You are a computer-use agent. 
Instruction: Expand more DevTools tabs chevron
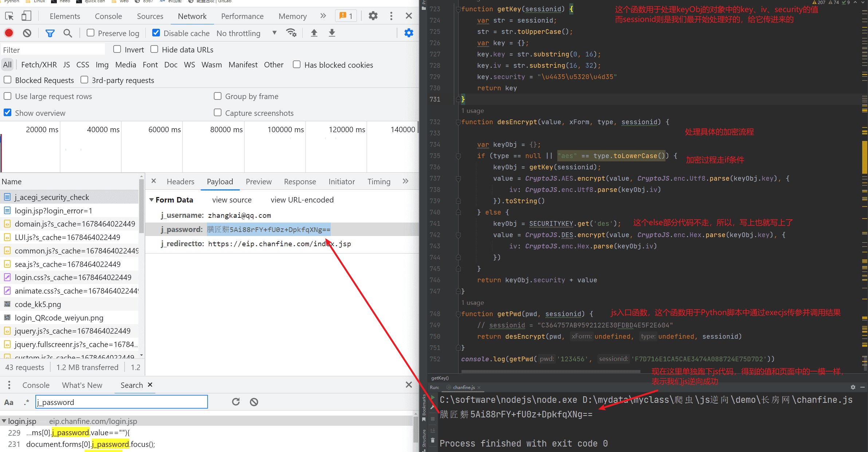[x=323, y=16]
